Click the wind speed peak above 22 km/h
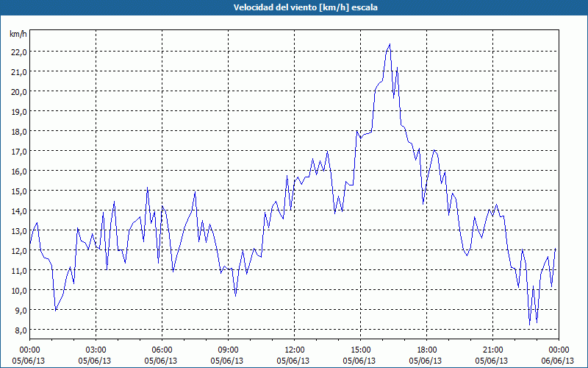Screen dimensions: 588x368 [390, 44]
